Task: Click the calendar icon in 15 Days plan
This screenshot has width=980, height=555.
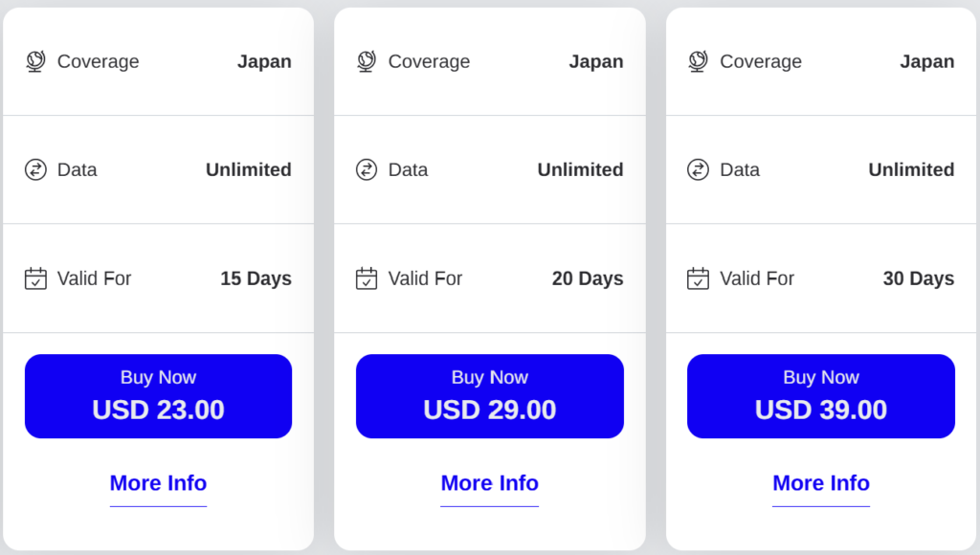Action: point(35,278)
